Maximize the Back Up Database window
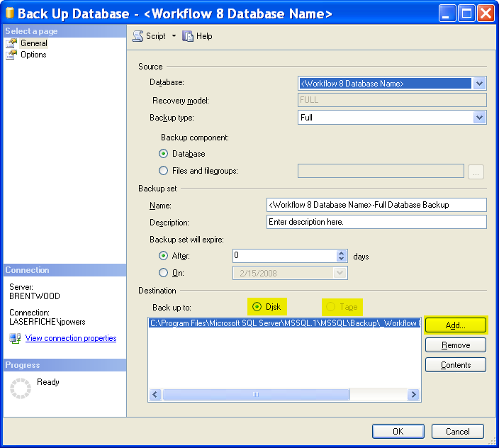The width and height of the screenshot is (499, 448). pyautogui.click(x=466, y=13)
